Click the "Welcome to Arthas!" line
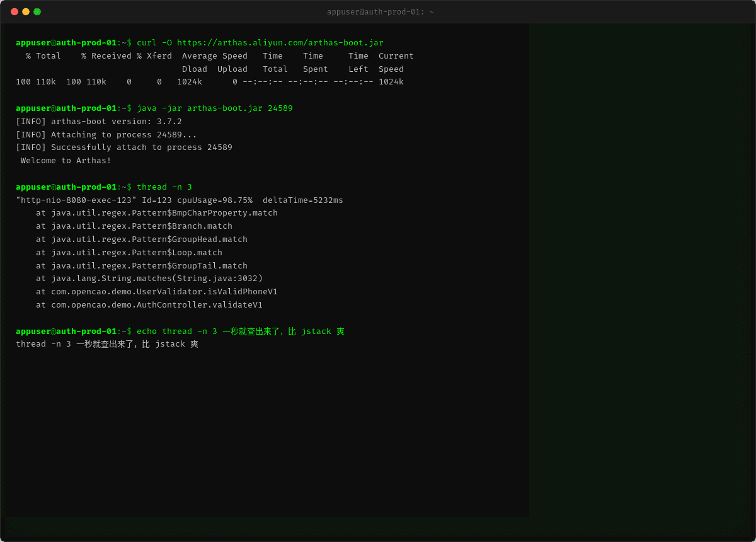 pyautogui.click(x=66, y=161)
